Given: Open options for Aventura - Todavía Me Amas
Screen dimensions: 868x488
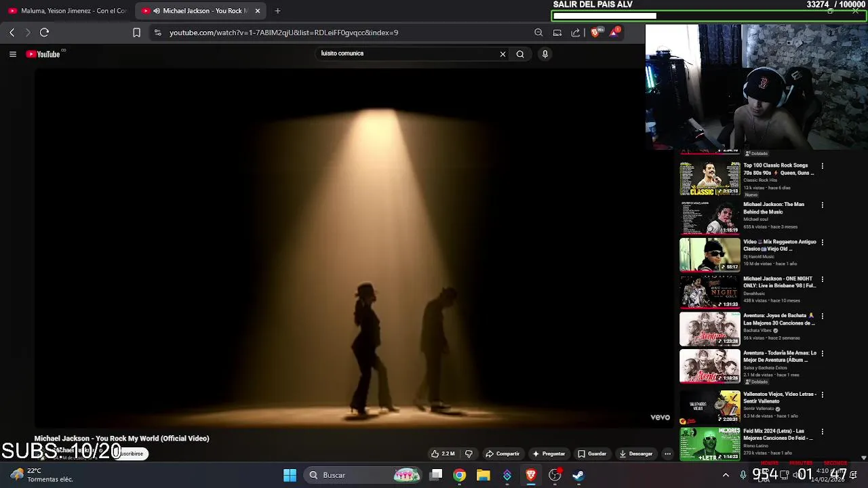Looking at the screenshot, I should [823, 354].
